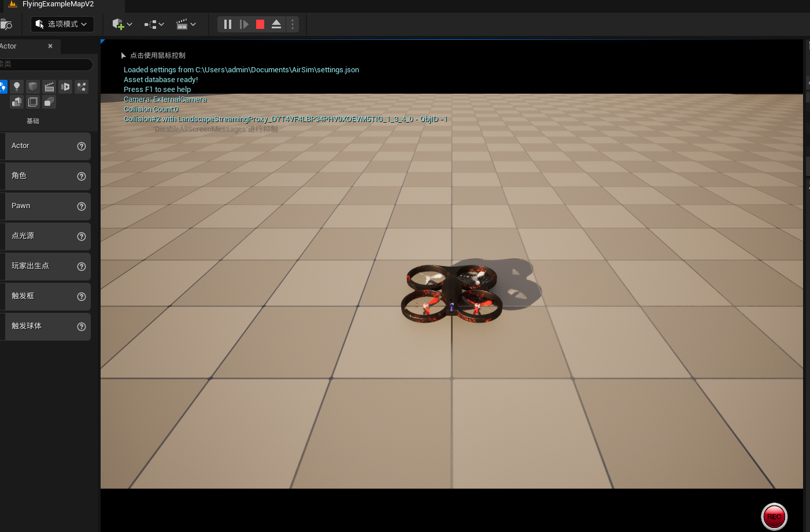The image size is (810, 532).
Task: Select the Geometry category icon
Action: pyautogui.click(x=16, y=102)
